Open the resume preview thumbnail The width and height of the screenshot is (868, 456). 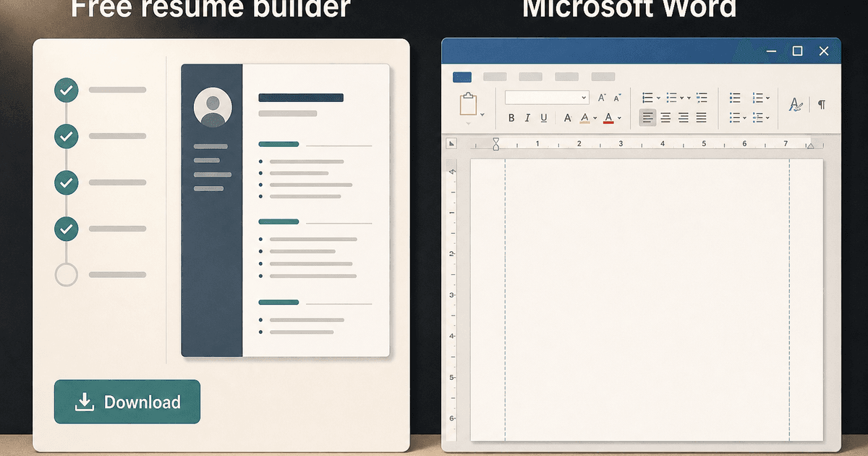click(285, 211)
